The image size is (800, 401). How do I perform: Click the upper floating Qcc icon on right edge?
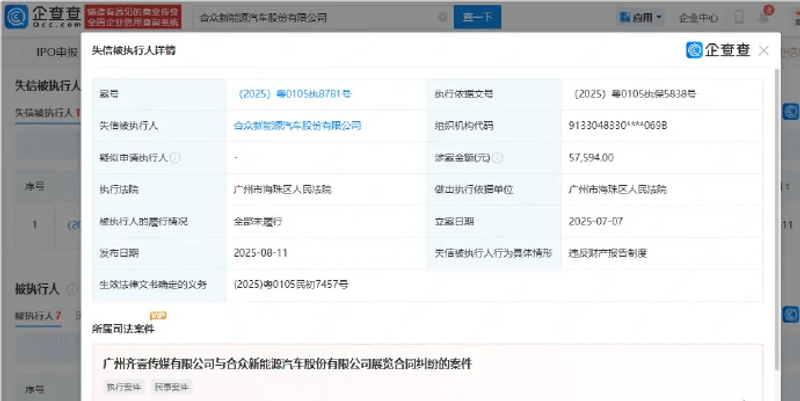pyautogui.click(x=791, y=111)
